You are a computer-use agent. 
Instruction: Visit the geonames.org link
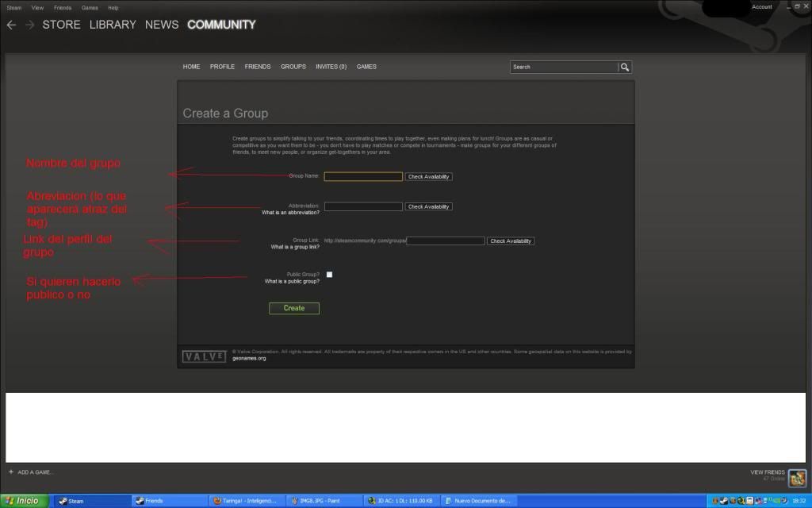(249, 358)
